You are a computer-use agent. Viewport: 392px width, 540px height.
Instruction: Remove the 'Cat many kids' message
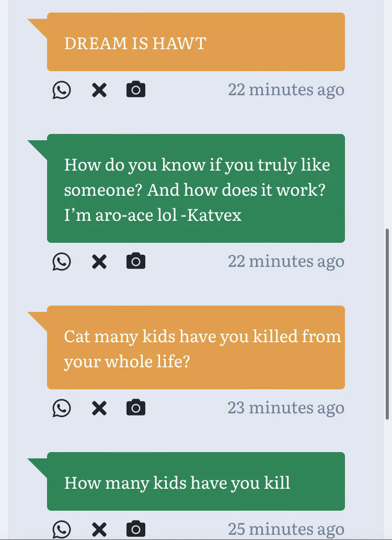tap(99, 408)
